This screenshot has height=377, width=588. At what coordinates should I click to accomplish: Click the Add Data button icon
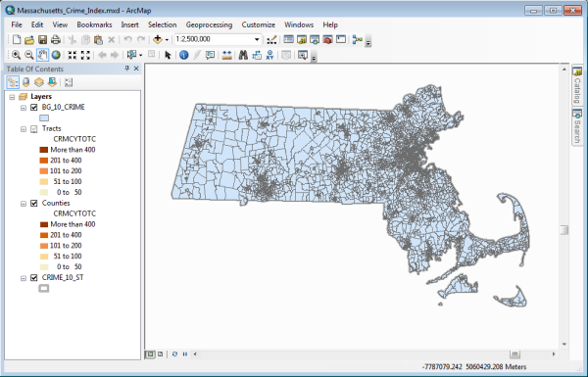point(158,39)
